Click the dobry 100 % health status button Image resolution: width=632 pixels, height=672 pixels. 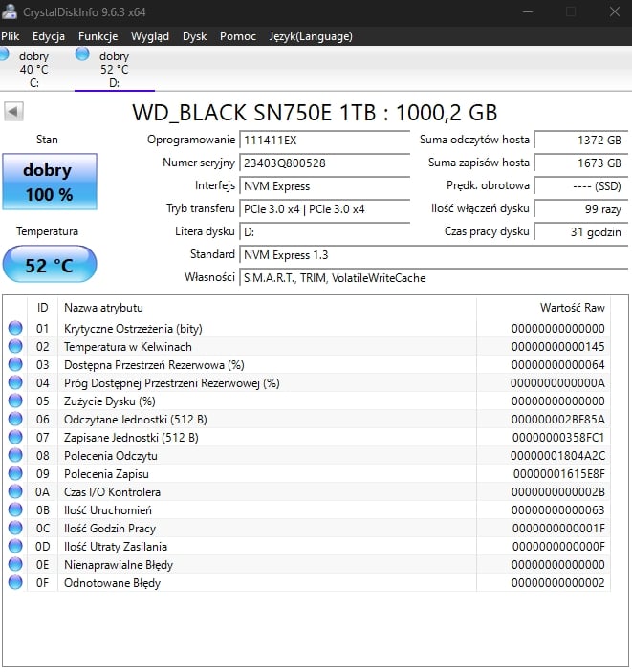click(x=48, y=182)
